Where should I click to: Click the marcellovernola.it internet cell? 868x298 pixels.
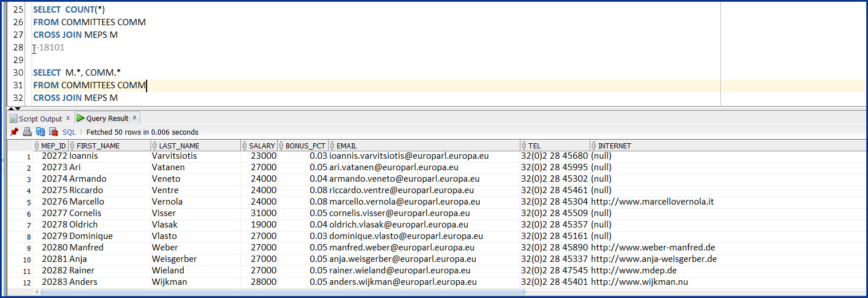(x=652, y=202)
